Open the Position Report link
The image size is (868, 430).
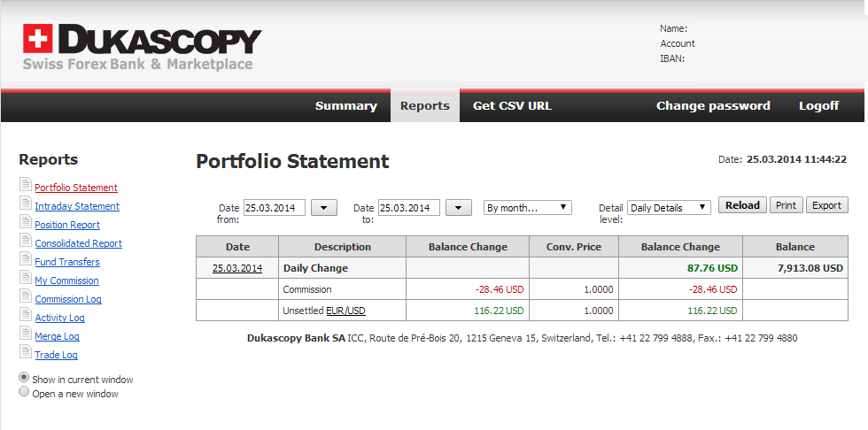point(67,225)
